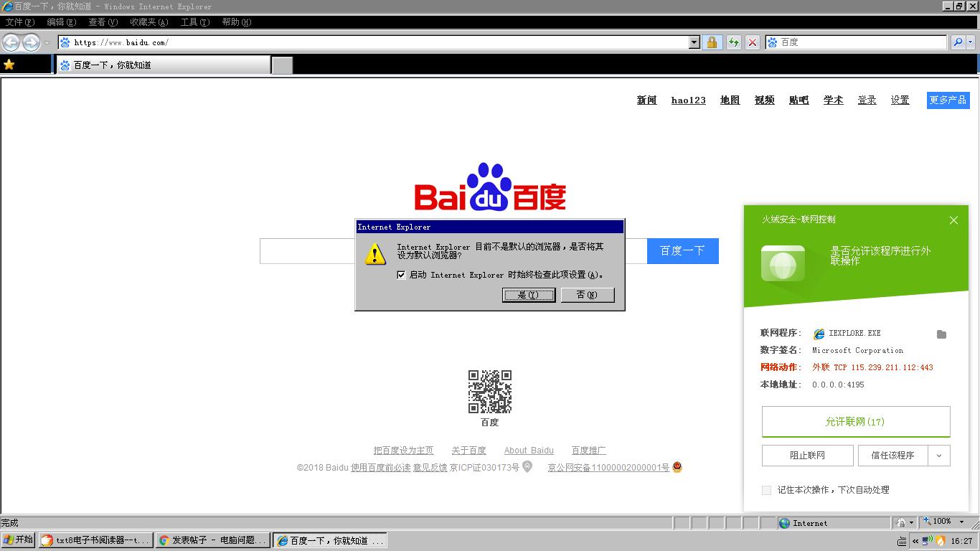Screen dimensions: 980x551
Task: Click the 更多产品 button
Action: coord(948,100)
